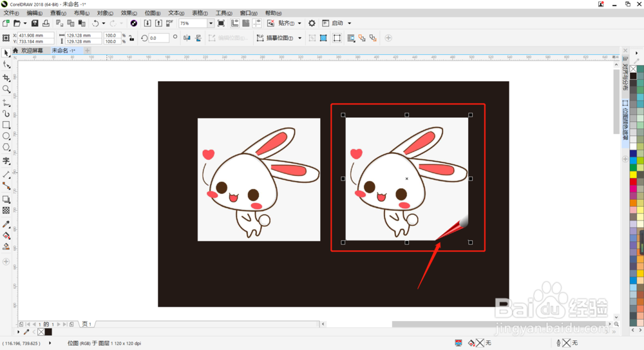Screen dimensions: 644x350
Task: Expand the Open file dropdown arrow
Action: [x=25, y=23]
